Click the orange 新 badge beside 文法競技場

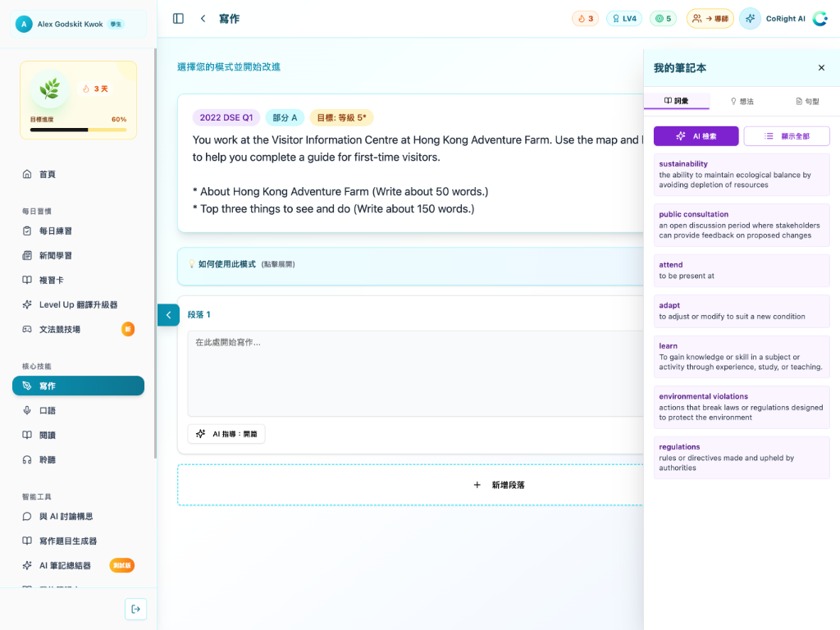(127, 329)
